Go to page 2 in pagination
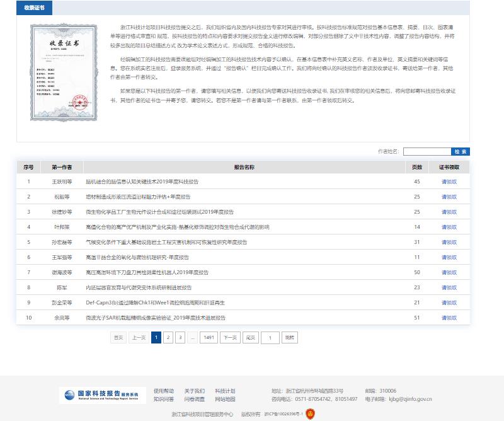This screenshot has height=421, width=504. [x=168, y=338]
